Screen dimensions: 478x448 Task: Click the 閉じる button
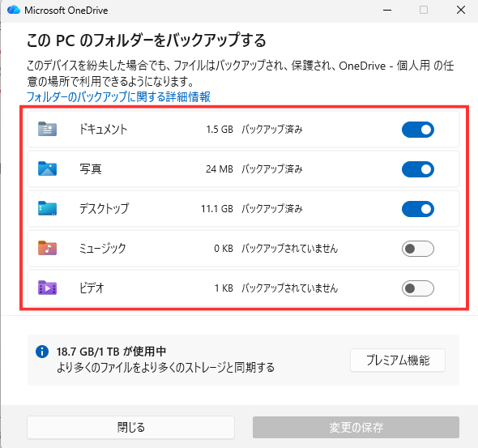pyautogui.click(x=130, y=427)
